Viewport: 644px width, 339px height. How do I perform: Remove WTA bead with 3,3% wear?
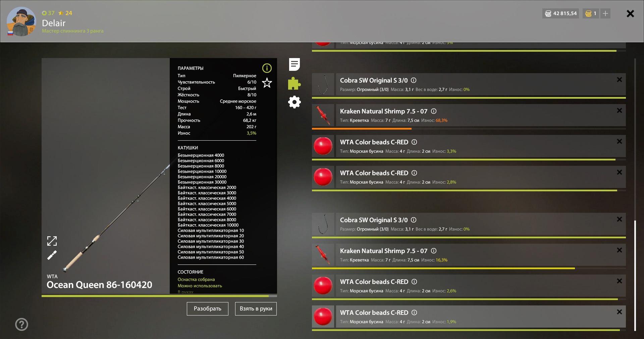pyautogui.click(x=620, y=141)
